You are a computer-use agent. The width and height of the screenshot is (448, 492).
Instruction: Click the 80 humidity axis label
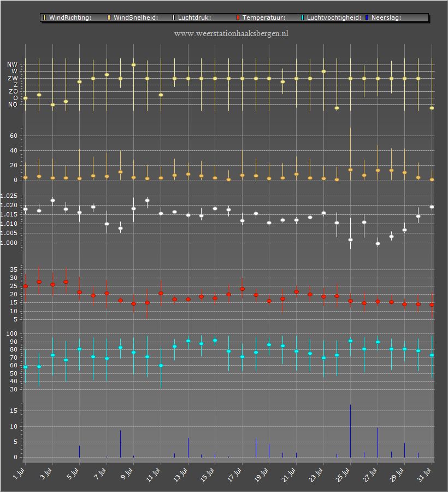(x=14, y=349)
